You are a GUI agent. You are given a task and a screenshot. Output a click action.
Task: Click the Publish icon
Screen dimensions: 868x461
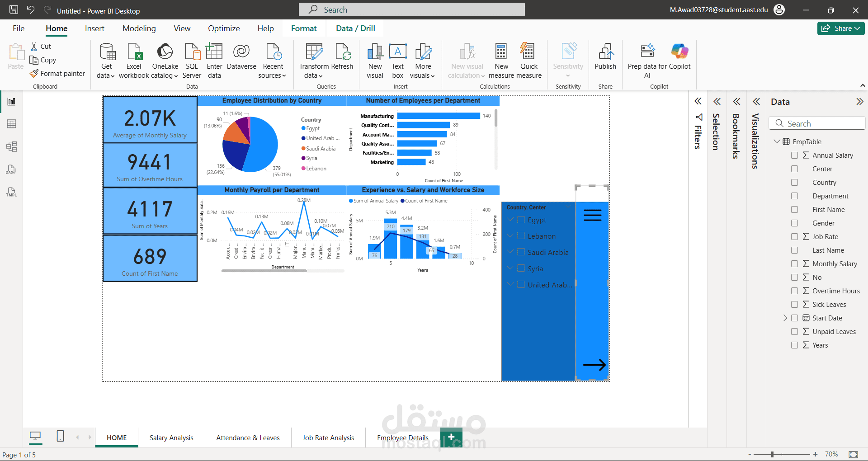click(x=605, y=52)
